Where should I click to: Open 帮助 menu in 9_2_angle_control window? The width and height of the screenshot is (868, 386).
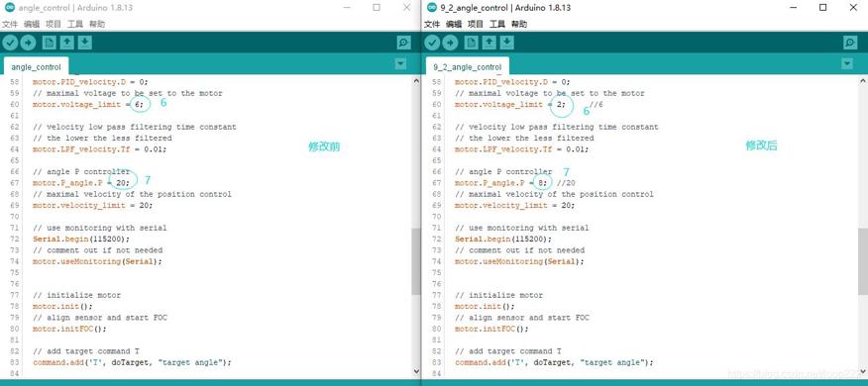click(x=519, y=25)
